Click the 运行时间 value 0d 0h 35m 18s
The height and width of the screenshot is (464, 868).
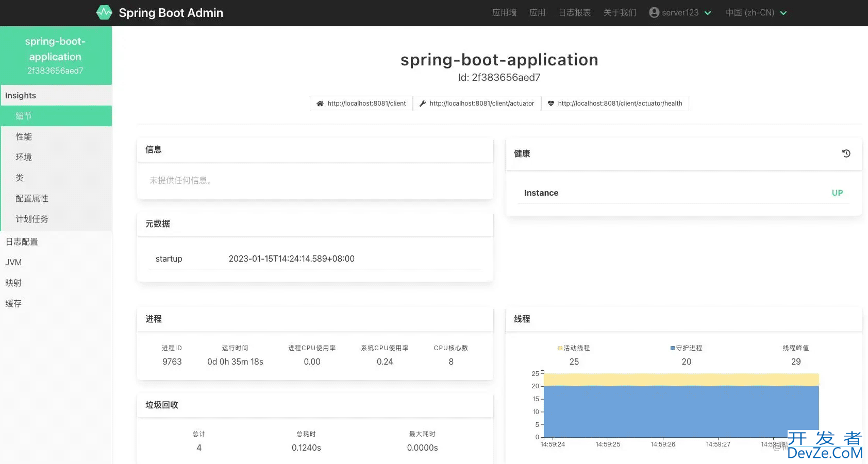[x=235, y=362]
